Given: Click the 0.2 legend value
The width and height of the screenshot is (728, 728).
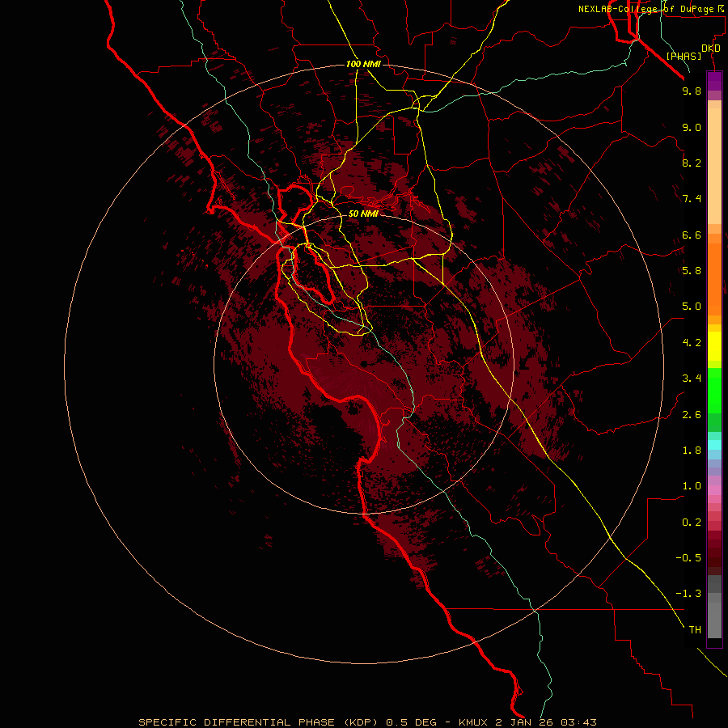Looking at the screenshot, I should [692, 523].
